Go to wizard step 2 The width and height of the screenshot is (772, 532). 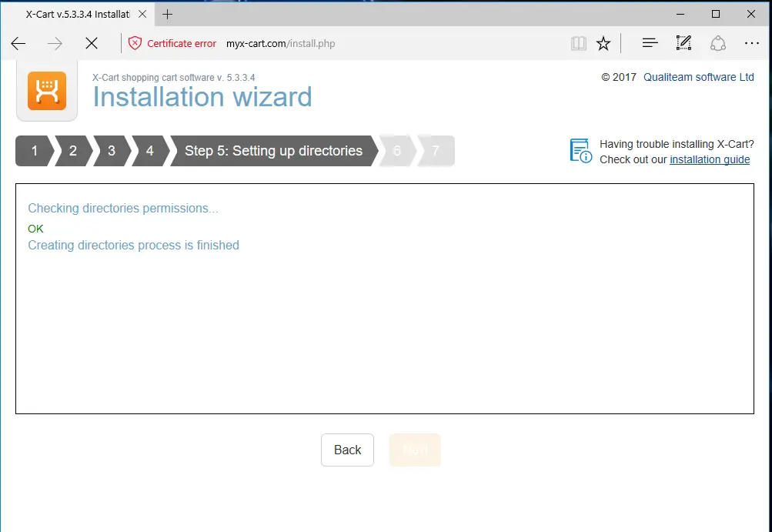(73, 151)
